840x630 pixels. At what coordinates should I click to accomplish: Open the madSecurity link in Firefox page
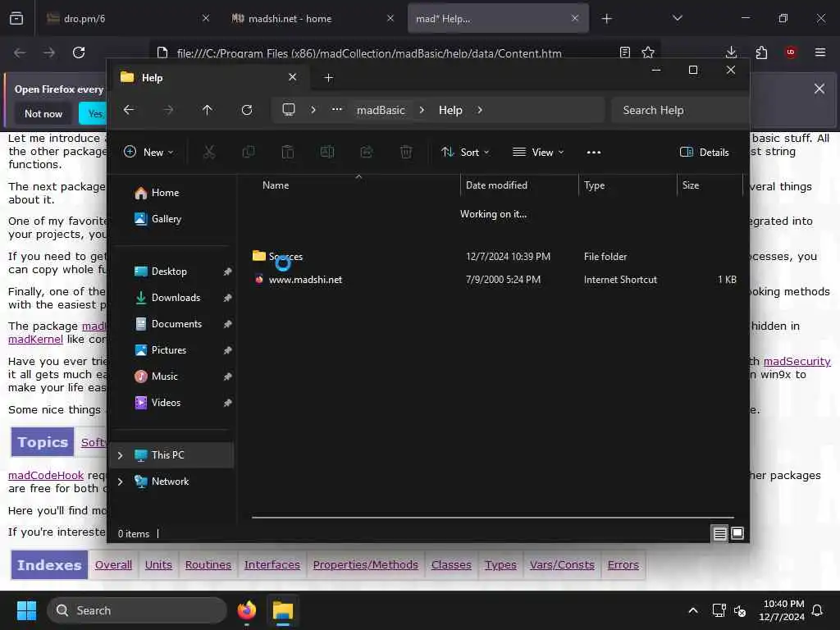[x=797, y=362]
